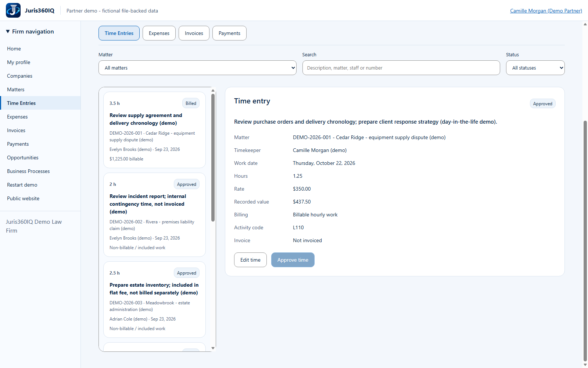Image resolution: width=588 pixels, height=368 pixels.
Task: Click Juris360IQ Demo Law Firm label
Action: pos(34,226)
